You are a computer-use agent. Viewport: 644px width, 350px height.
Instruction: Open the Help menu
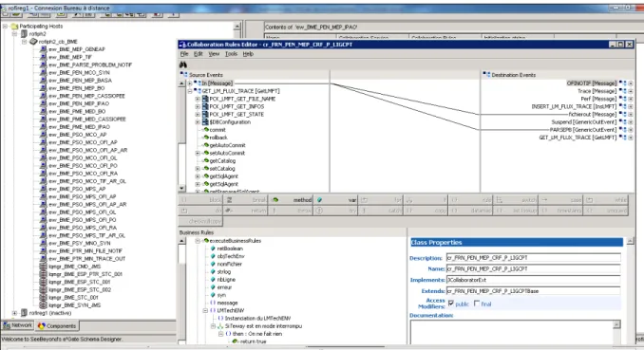tap(248, 54)
